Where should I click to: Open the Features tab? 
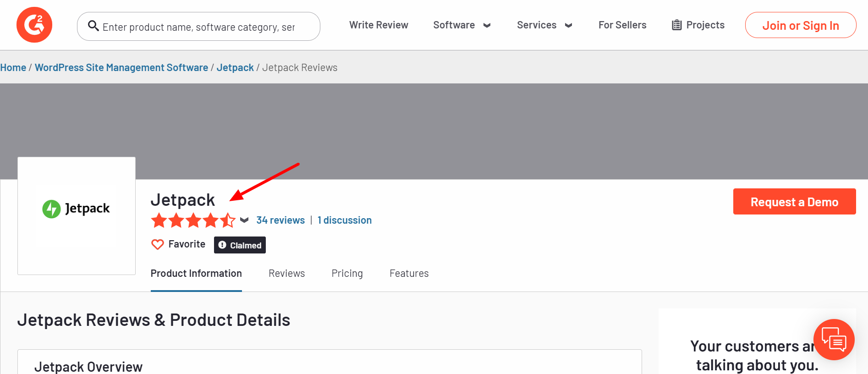[x=409, y=274]
